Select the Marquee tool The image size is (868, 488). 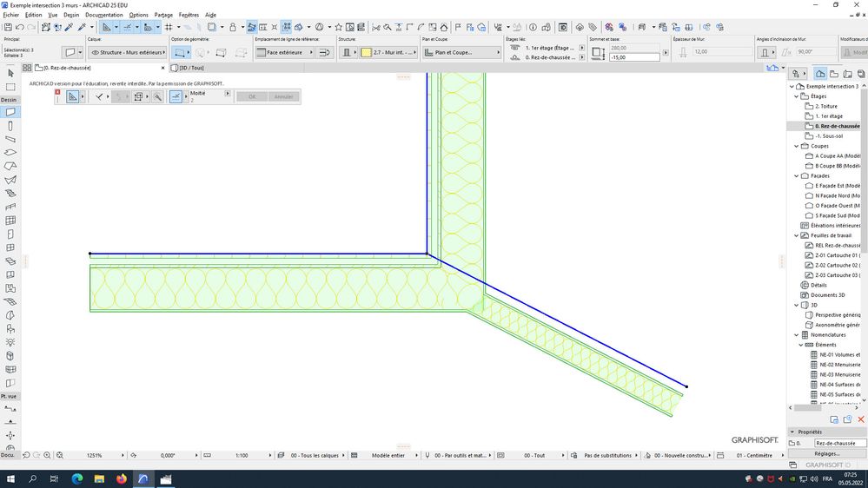click(x=10, y=87)
